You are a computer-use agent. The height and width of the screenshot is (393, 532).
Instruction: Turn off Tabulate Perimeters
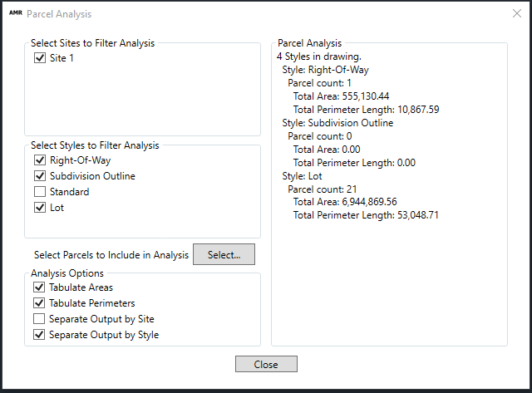click(x=40, y=303)
